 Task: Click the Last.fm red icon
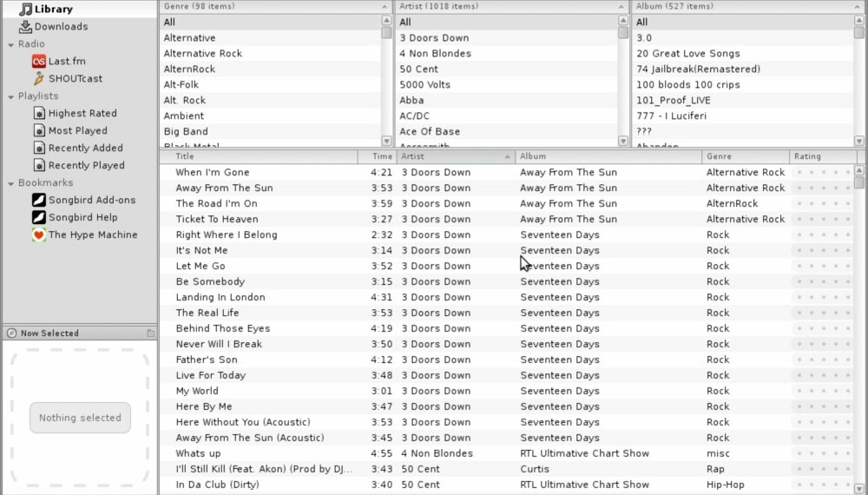(39, 61)
